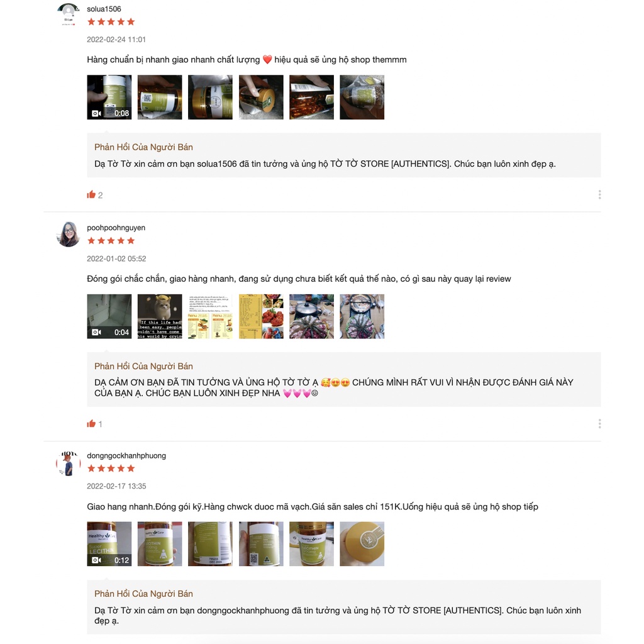This screenshot has height=644, width=644.
Task: Open three-dot menu on poohpoohnguyen's review
Action: pos(599,423)
